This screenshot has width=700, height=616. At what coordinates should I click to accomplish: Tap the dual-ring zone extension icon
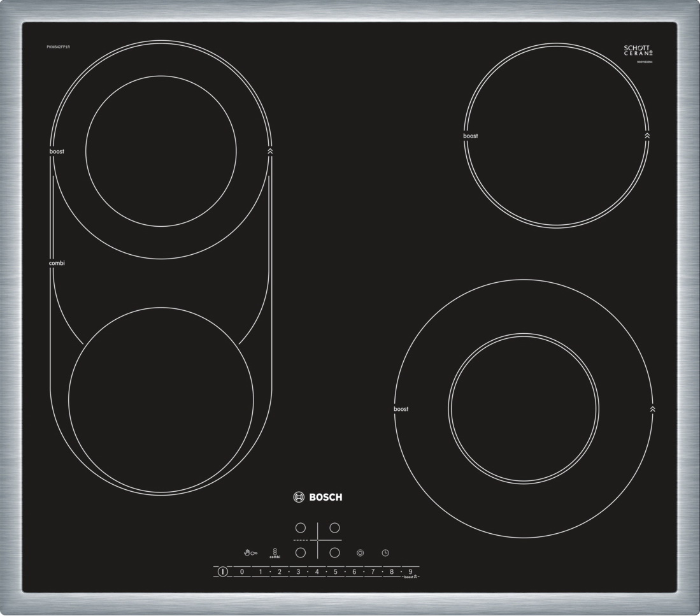[360, 553]
